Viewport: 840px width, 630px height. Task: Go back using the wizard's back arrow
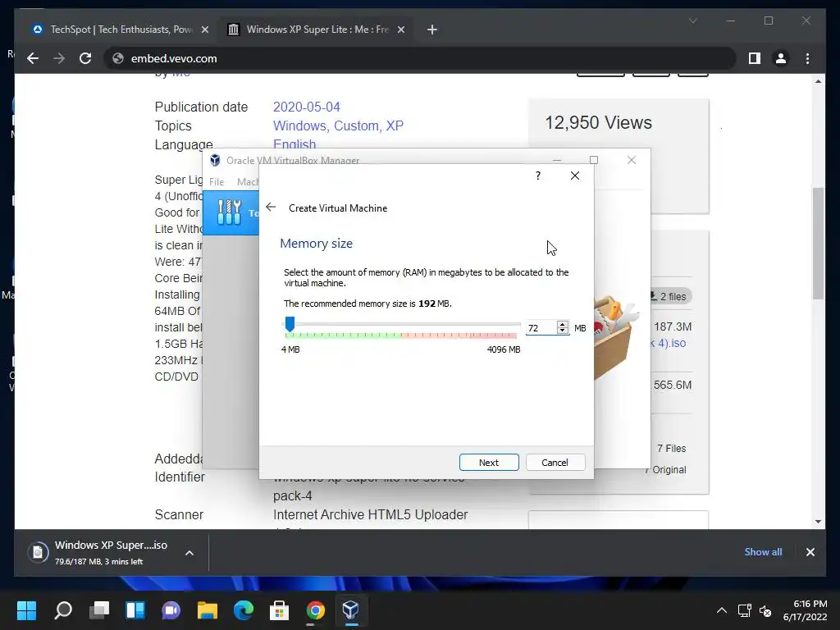[x=271, y=208]
